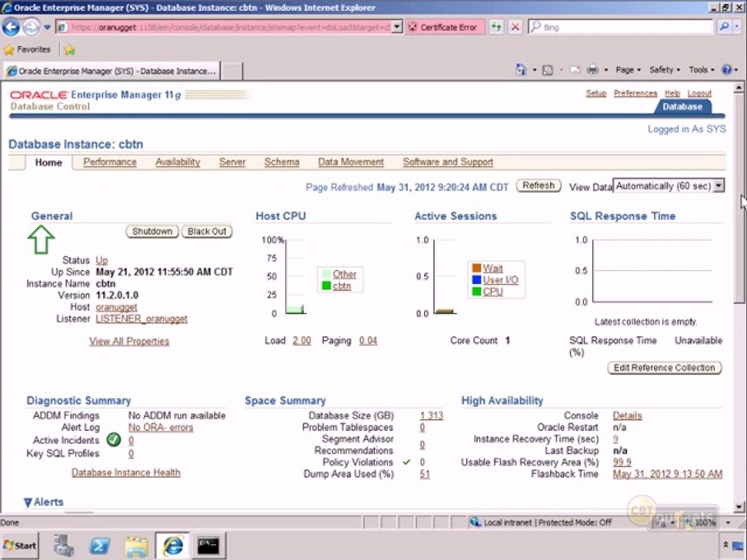Click the User I/O blue legend swatch
Screen dimensions: 747x560
click(x=476, y=279)
